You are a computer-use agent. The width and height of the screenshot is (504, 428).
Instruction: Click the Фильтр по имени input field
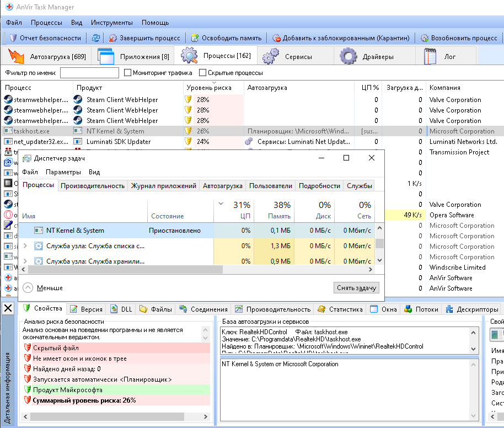coord(89,73)
